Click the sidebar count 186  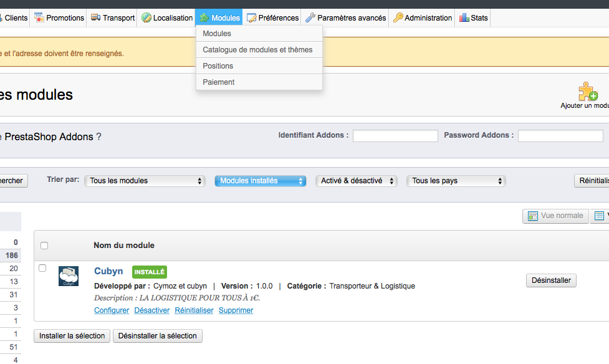(12, 255)
